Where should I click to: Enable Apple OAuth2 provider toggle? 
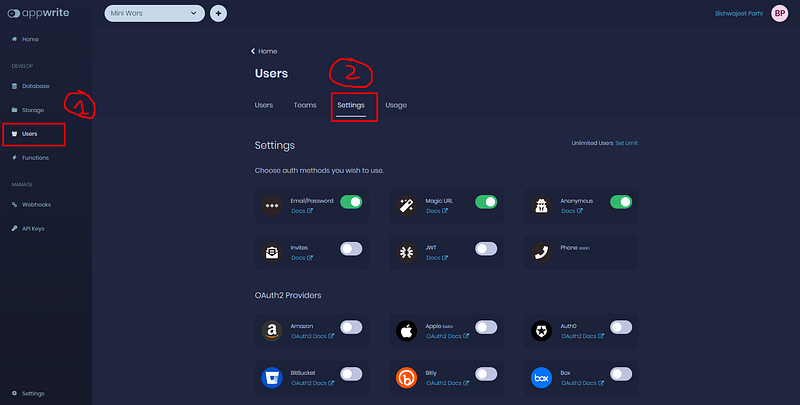point(486,327)
